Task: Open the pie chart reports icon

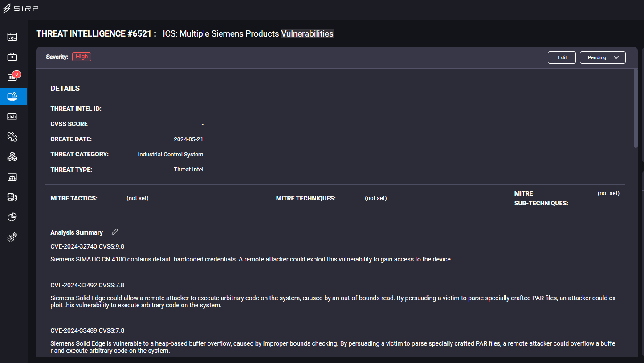Action: [12, 217]
